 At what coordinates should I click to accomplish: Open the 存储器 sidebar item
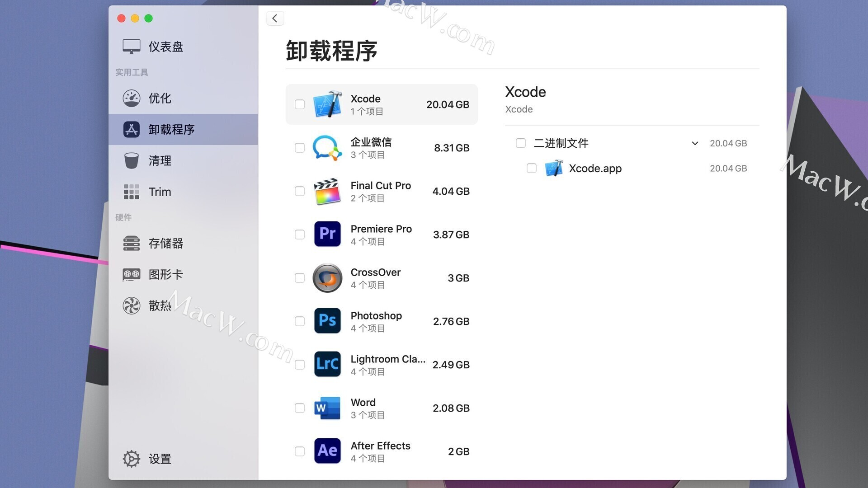[183, 243]
